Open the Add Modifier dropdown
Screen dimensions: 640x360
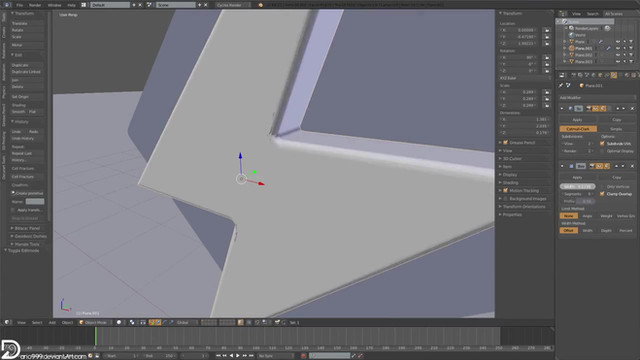[597, 98]
